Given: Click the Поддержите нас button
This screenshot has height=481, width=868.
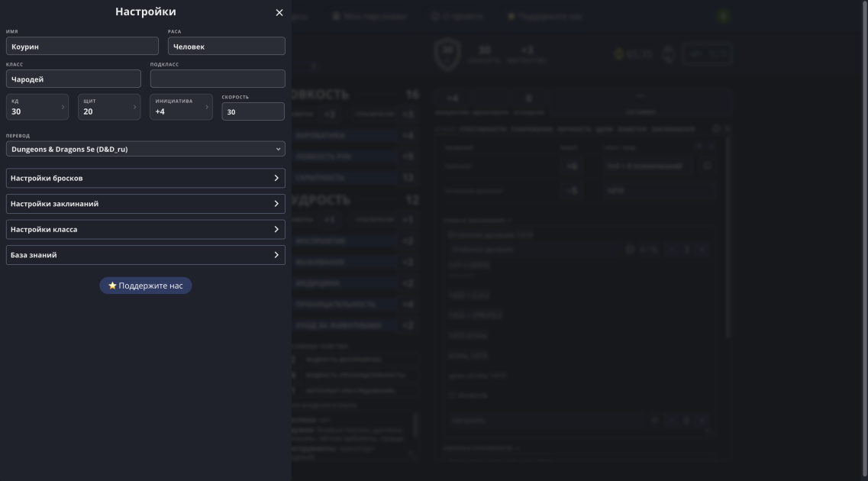Looking at the screenshot, I should pyautogui.click(x=146, y=286).
